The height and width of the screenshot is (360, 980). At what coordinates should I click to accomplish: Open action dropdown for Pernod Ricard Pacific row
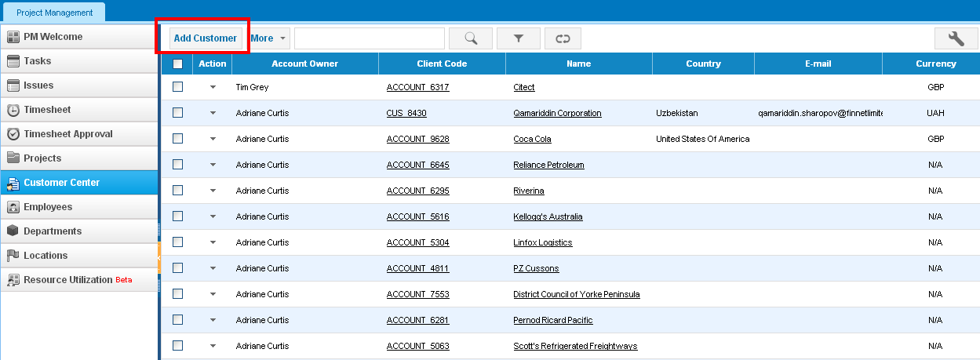pos(213,321)
